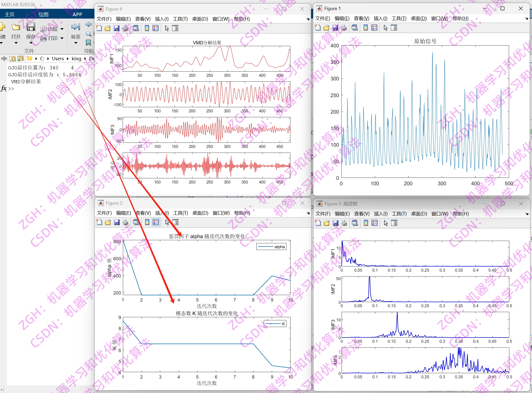
Task: Expand Open (打开) dropdown arrow
Action: click(x=16, y=43)
